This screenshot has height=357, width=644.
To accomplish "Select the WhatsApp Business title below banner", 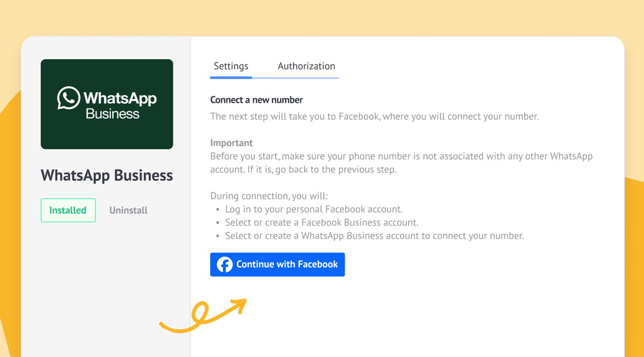I will [107, 175].
